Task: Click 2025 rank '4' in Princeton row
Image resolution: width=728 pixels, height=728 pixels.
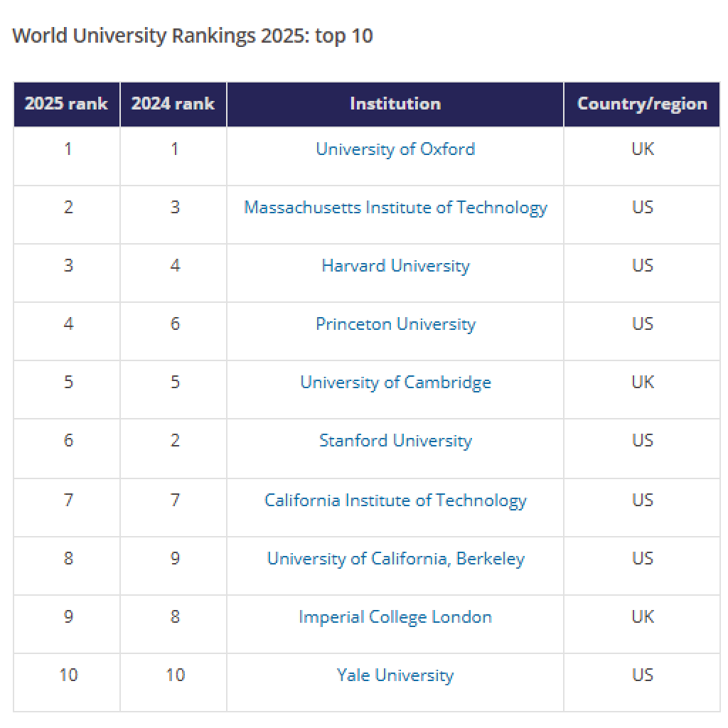Action: coord(68,323)
